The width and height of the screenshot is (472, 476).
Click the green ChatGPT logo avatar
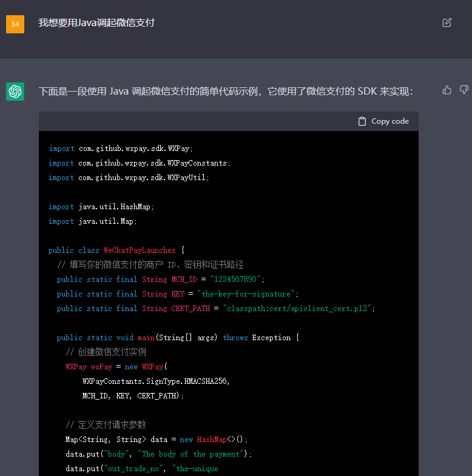coord(15,92)
